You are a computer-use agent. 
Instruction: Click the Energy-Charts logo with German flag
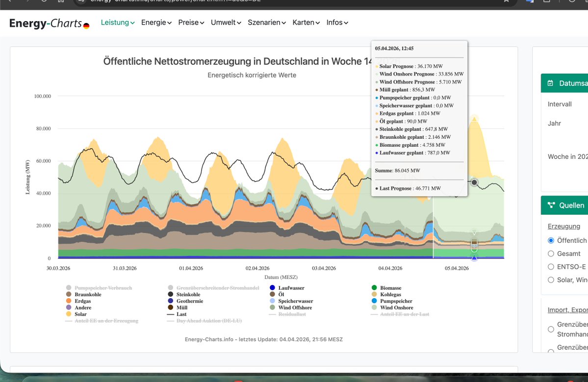(x=49, y=23)
